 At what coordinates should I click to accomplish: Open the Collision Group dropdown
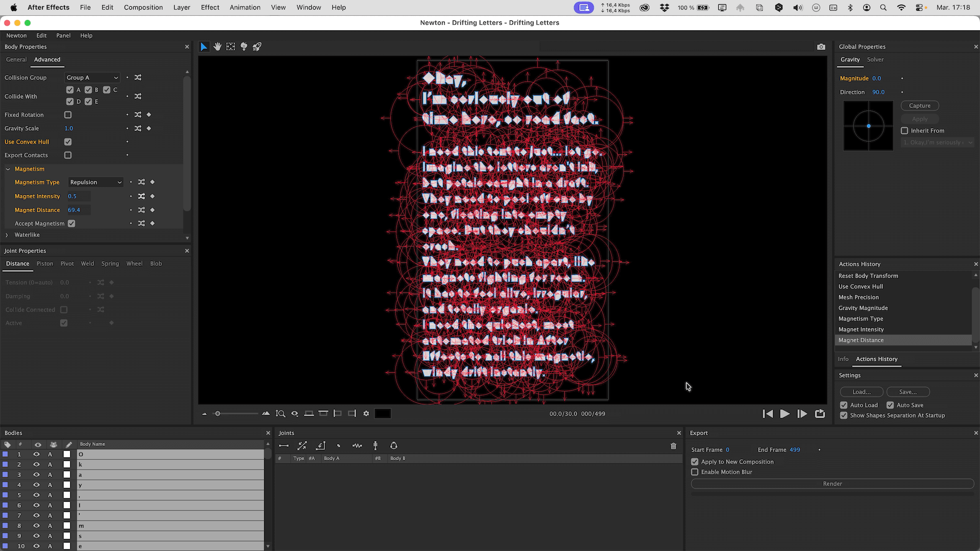(x=92, y=78)
